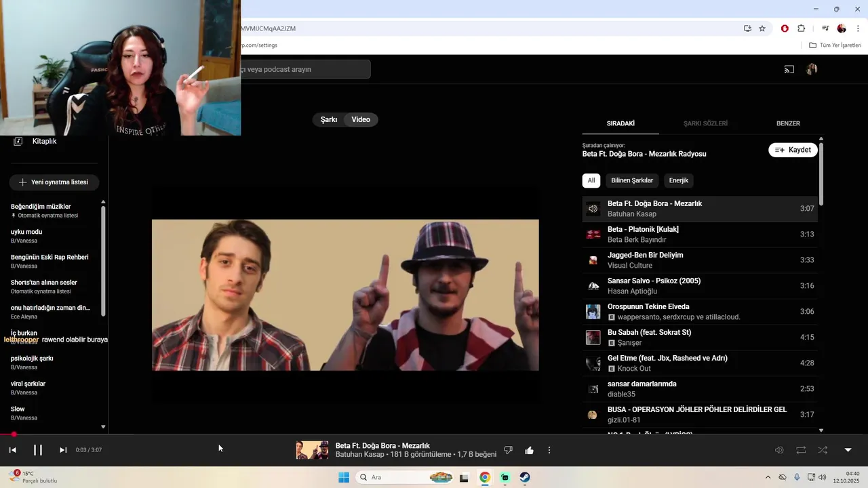Image resolution: width=868 pixels, height=488 pixels.
Task: Select Beta Ft. Doğa Bora - Mezarlık in queue
Action: pos(700,209)
